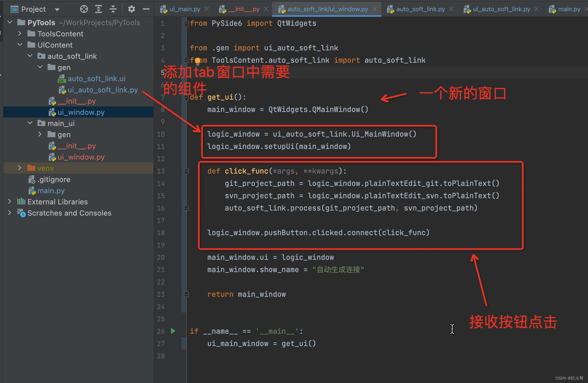The image size is (588, 383).
Task: Select ui_window.py under auto_soft_link
Action: coord(81,112)
